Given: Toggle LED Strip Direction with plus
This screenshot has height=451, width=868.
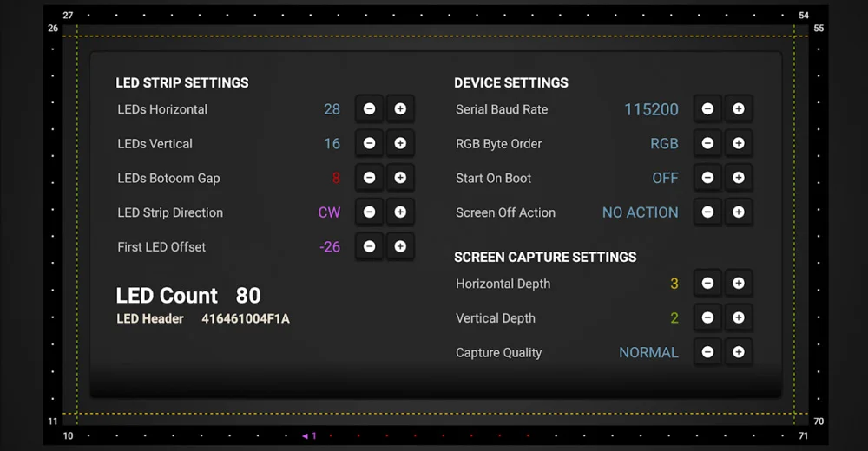Looking at the screenshot, I should click(400, 212).
